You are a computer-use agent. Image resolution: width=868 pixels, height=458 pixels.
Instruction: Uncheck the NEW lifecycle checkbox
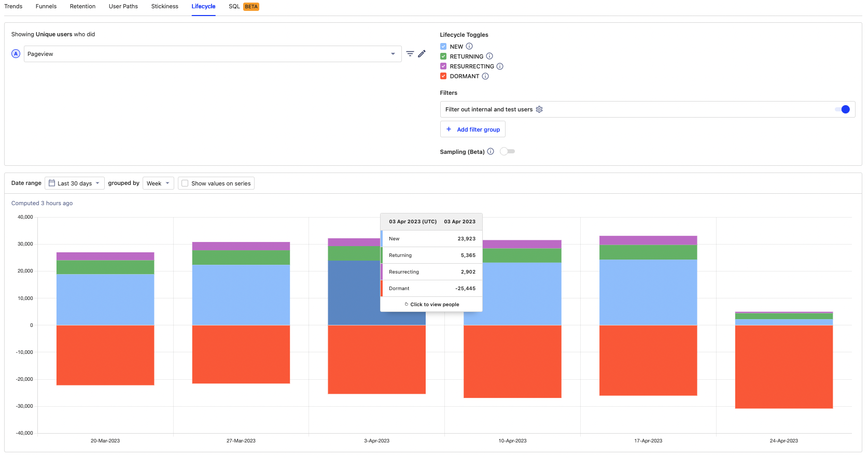443,47
